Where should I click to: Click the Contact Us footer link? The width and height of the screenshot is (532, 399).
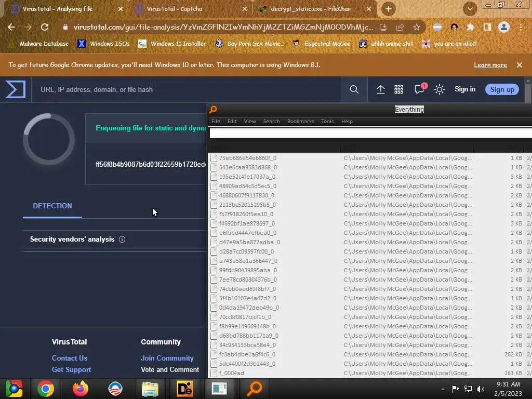(x=70, y=358)
